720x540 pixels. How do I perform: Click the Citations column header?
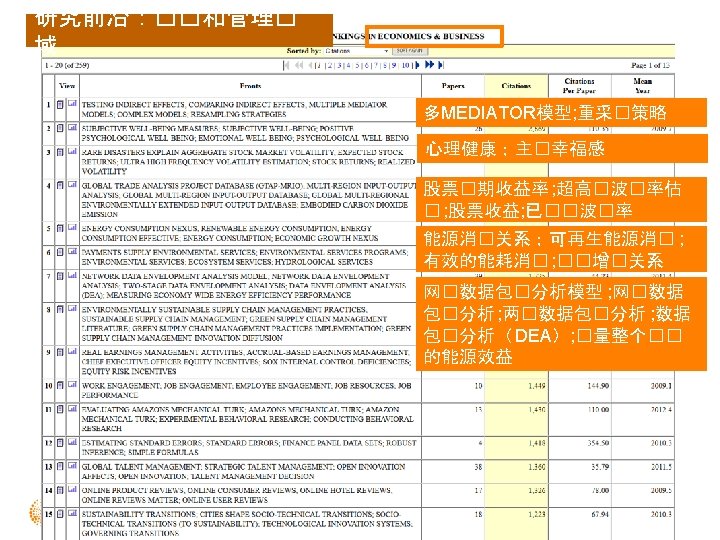[x=516, y=86]
